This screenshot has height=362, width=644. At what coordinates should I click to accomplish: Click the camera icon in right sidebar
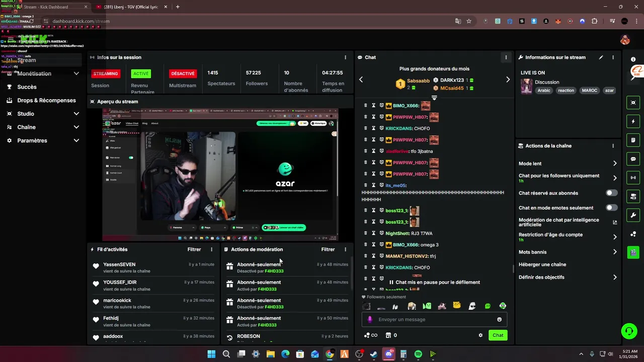click(x=633, y=196)
